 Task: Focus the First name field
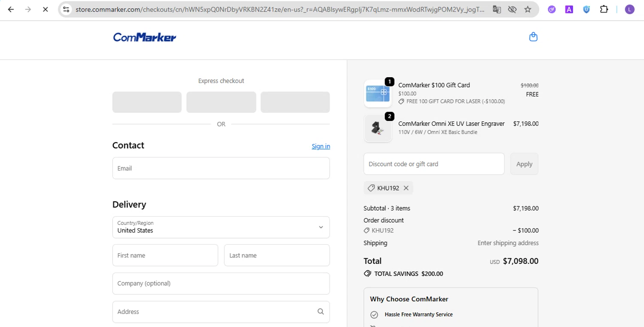point(165,255)
